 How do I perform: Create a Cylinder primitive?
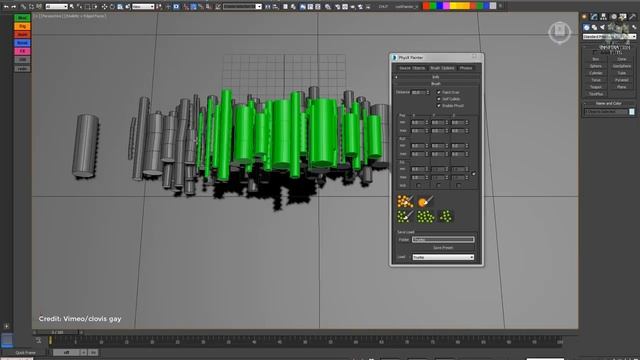pyautogui.click(x=596, y=73)
